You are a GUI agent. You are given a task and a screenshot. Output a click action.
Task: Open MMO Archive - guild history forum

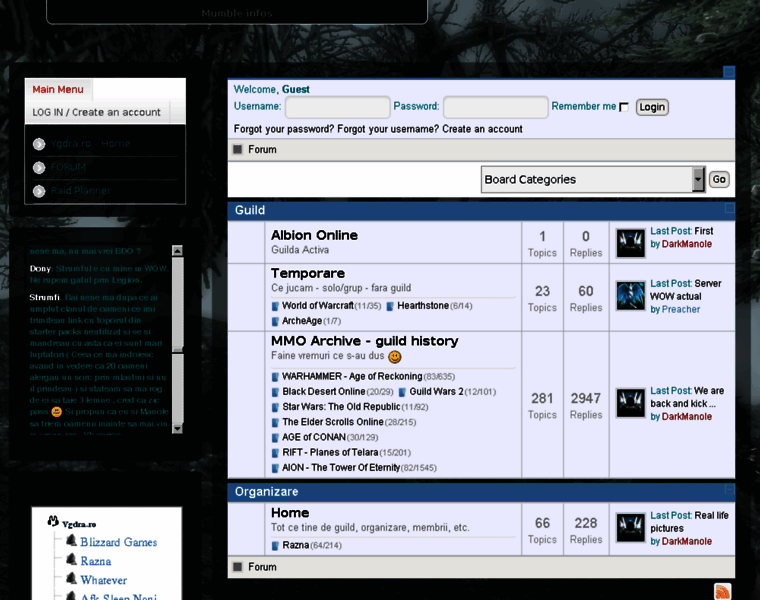pyautogui.click(x=364, y=341)
